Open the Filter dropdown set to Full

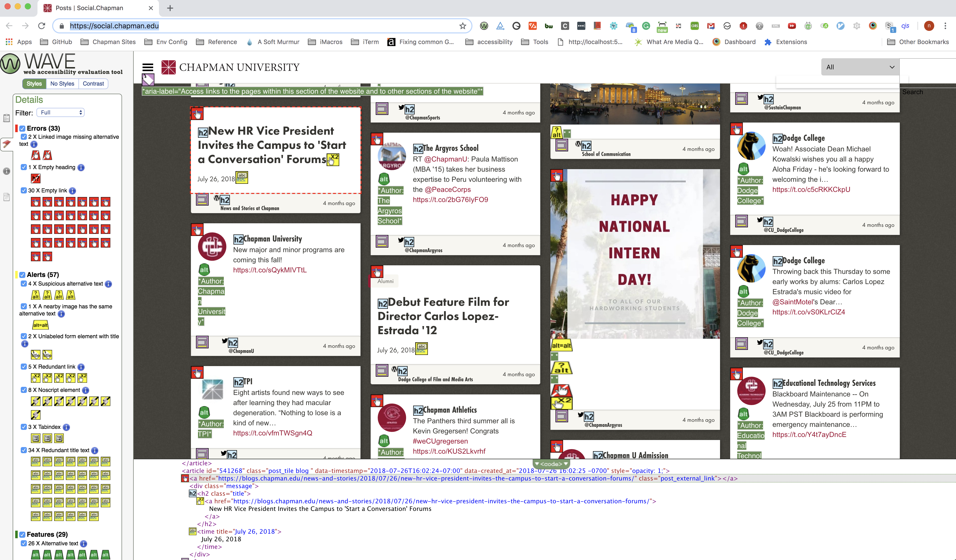tap(60, 113)
